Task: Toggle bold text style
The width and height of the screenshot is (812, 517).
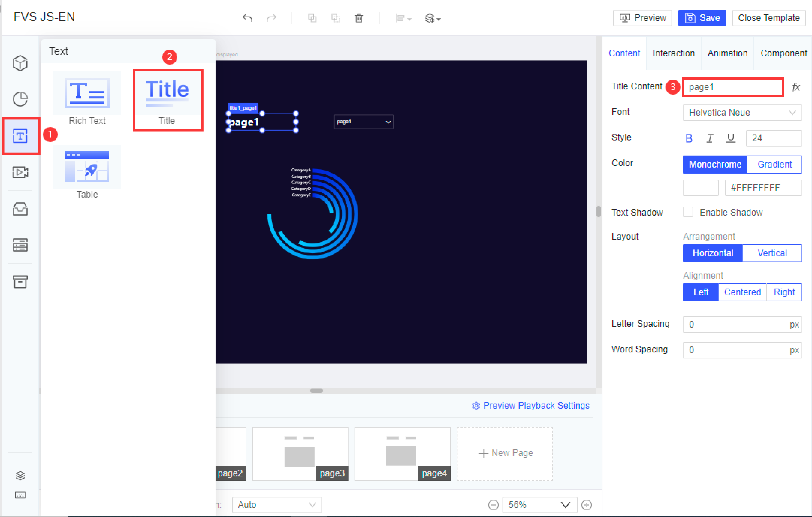Action: coord(689,138)
